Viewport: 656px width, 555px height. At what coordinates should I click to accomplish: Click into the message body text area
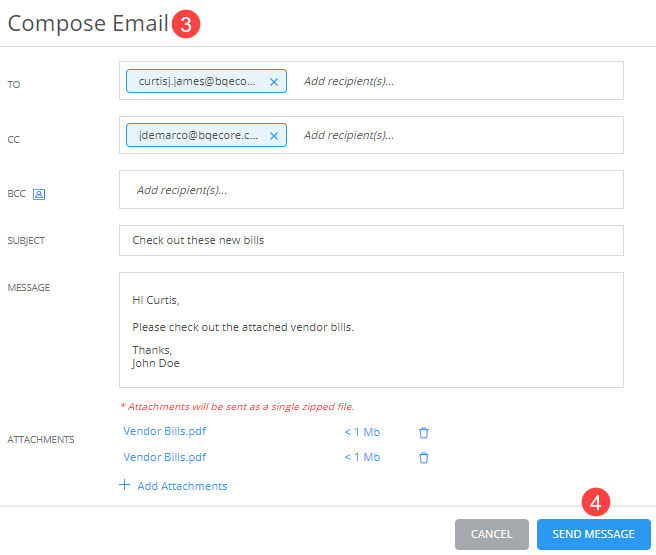pyautogui.click(x=371, y=330)
